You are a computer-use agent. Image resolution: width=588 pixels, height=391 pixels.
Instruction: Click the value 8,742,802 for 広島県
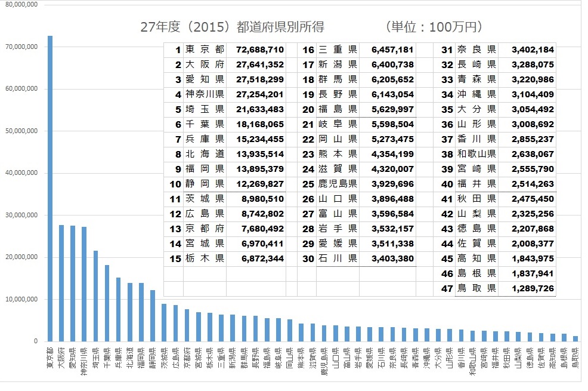point(262,214)
